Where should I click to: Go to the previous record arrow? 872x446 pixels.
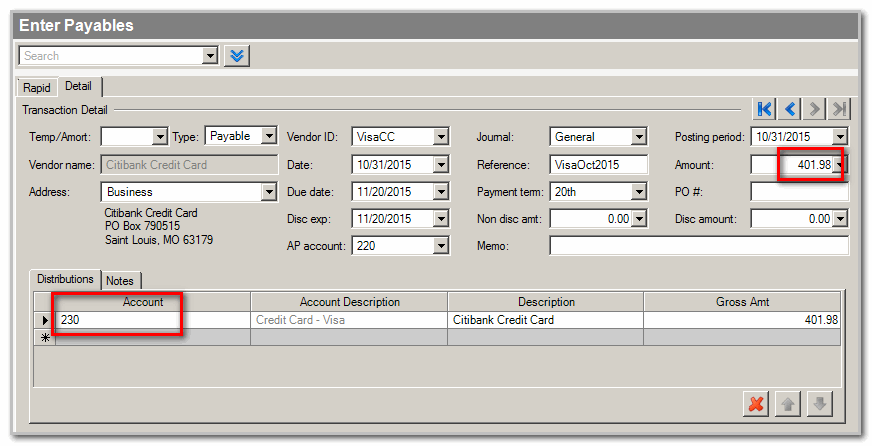click(x=790, y=109)
